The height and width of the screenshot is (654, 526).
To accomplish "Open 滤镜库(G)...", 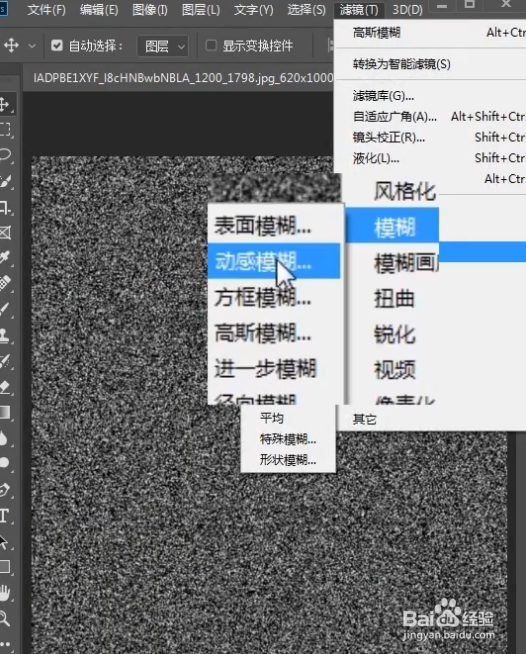I will [430, 96].
